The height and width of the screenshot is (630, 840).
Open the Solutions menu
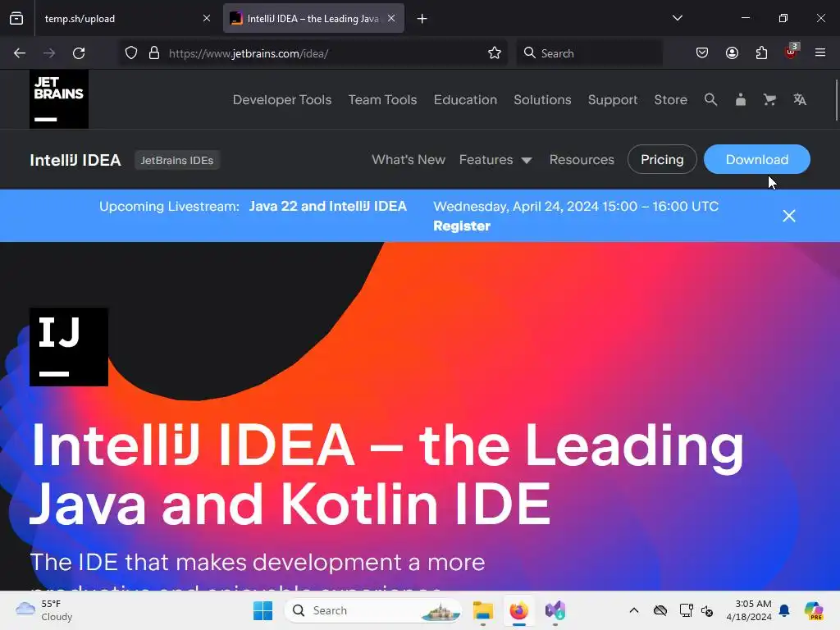coord(542,99)
